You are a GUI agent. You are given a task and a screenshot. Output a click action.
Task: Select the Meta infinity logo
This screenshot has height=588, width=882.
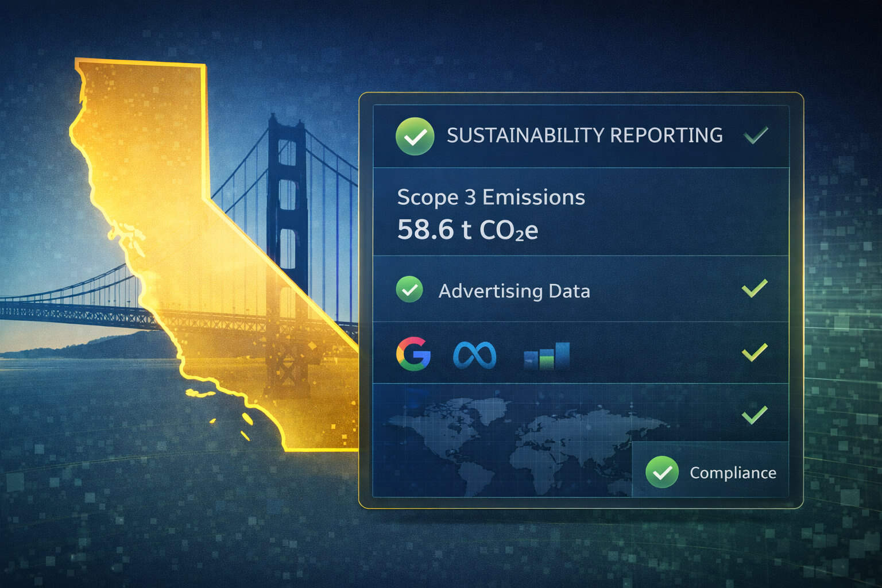474,353
